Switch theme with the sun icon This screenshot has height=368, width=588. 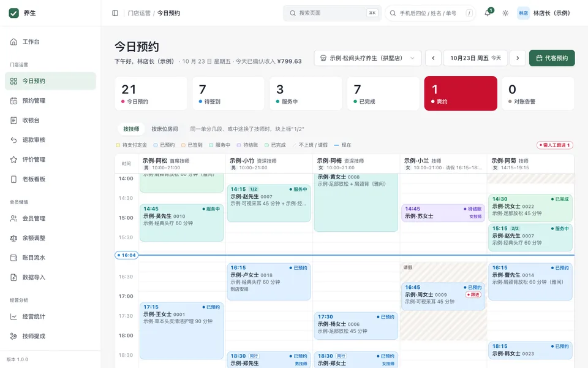505,13
